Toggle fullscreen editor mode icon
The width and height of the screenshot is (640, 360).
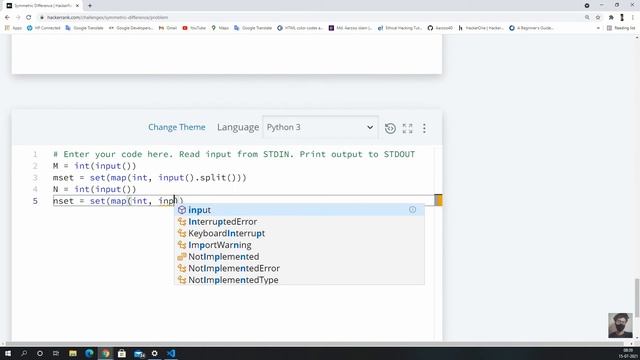click(x=407, y=128)
